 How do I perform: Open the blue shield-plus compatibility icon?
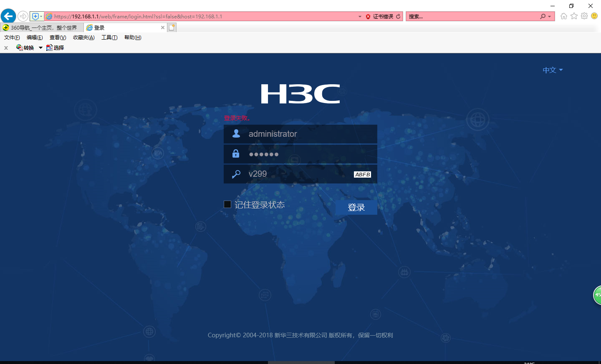tap(35, 16)
